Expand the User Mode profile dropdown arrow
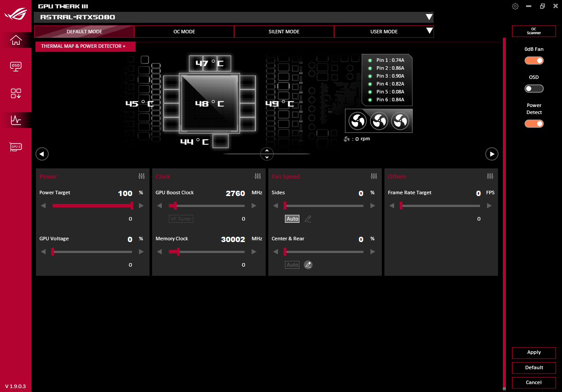Viewport: 562px width, 392px height. coord(429,31)
